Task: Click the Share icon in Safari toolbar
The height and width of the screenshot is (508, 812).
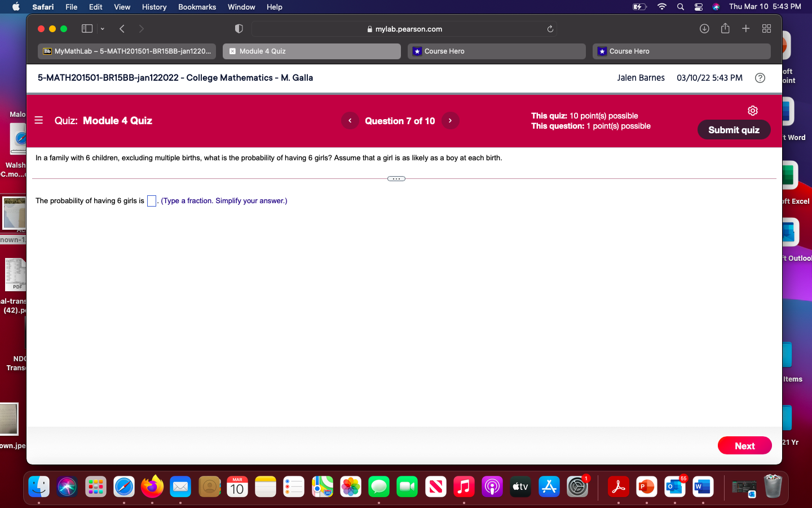Action: click(725, 28)
